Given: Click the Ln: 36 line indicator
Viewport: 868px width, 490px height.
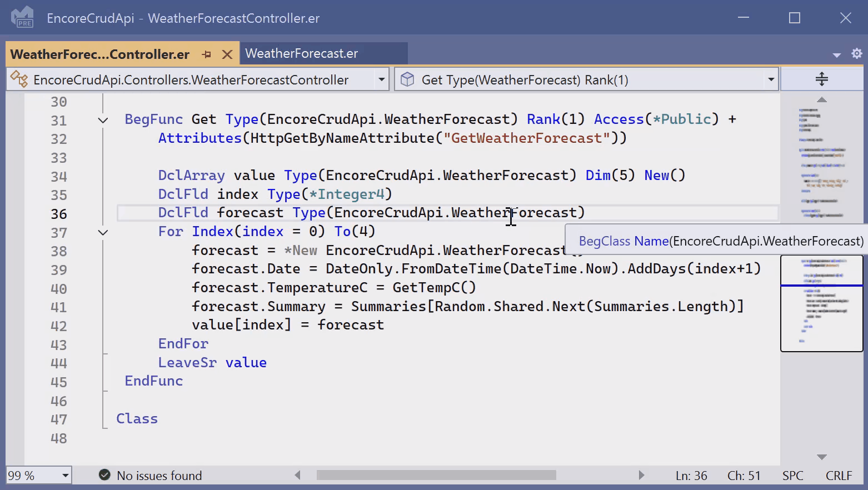Looking at the screenshot, I should coord(691,476).
